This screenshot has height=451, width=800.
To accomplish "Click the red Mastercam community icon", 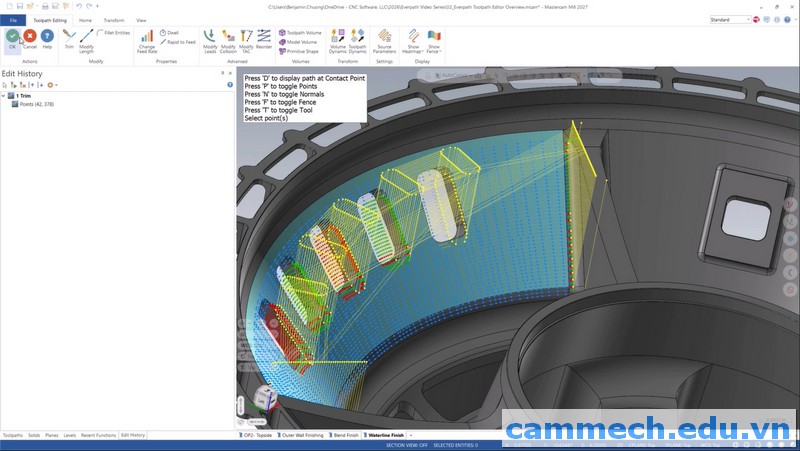I will [x=756, y=19].
